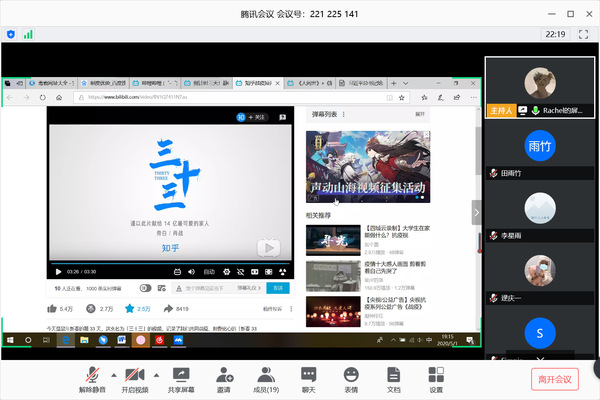Viewport: 600px width, 400px height.
Task: Start 共享屏幕 screen sharing
Action: [x=181, y=379]
